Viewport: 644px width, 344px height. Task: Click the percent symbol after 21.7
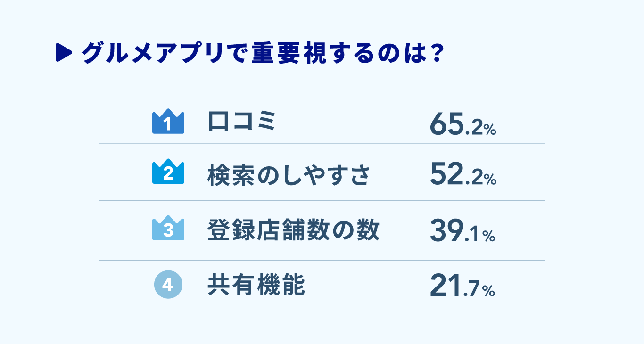pyautogui.click(x=489, y=291)
